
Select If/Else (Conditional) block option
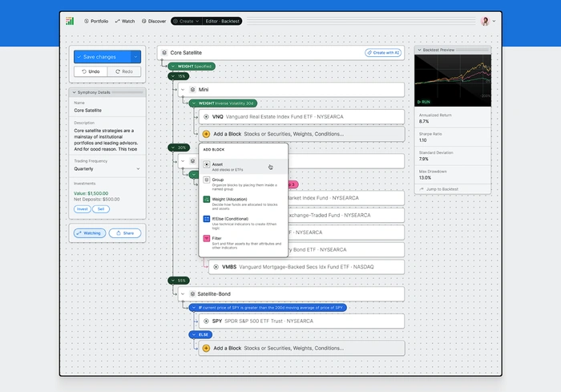(x=244, y=223)
